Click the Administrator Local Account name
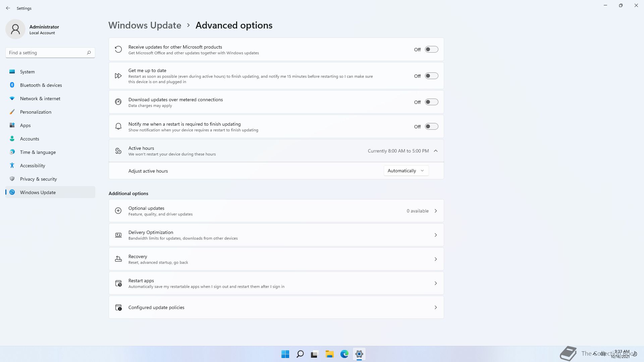The image size is (644, 362). 44,29
